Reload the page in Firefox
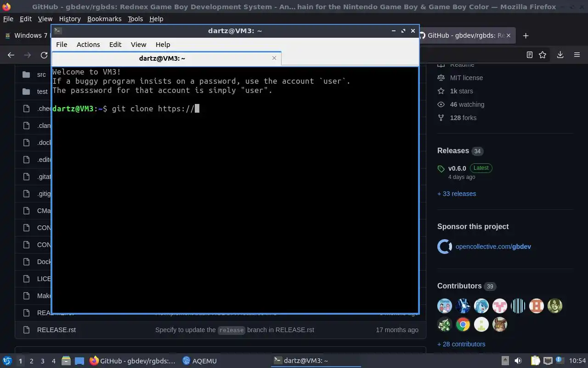Viewport: 588px width, 368px height. [x=44, y=55]
